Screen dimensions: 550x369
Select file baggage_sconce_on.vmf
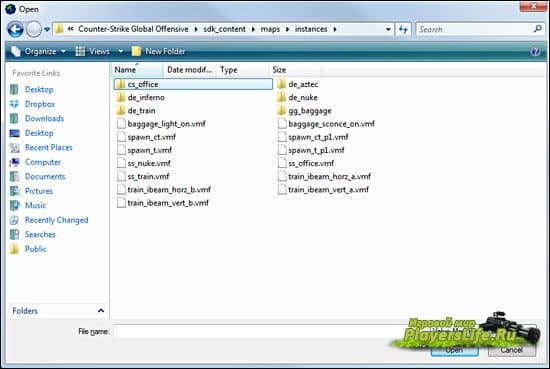326,124
